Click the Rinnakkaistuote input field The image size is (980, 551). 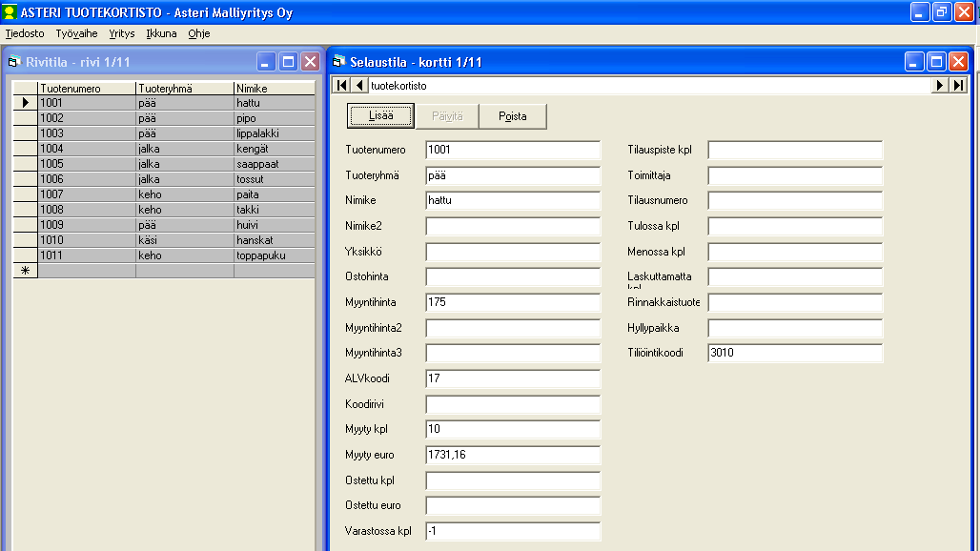795,302
